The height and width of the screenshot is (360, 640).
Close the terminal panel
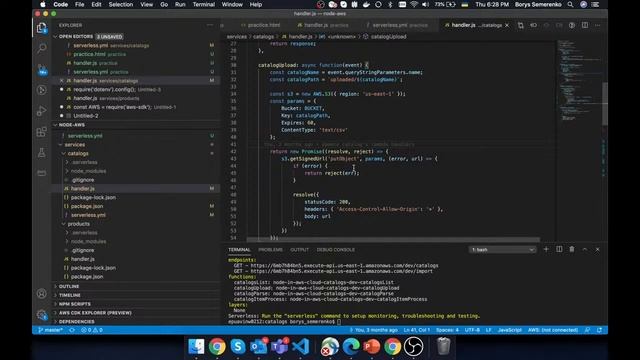click(x=598, y=249)
